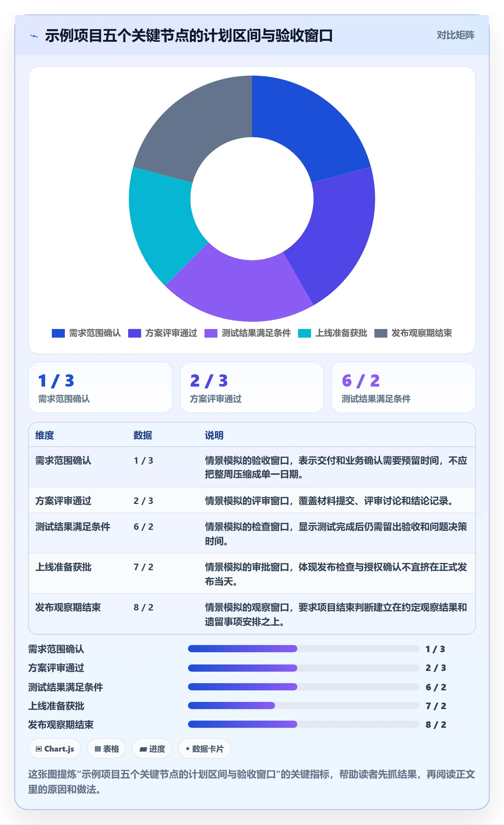Click table value 8 / 2

144,607
